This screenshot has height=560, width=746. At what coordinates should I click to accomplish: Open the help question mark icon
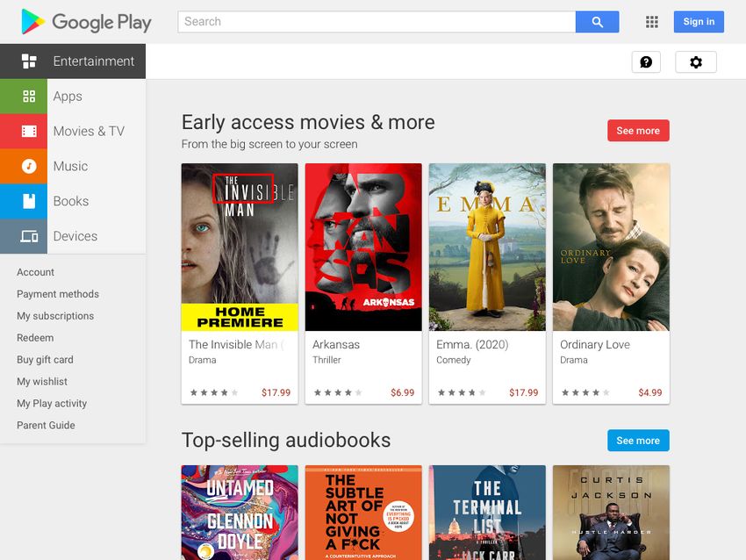pos(646,61)
